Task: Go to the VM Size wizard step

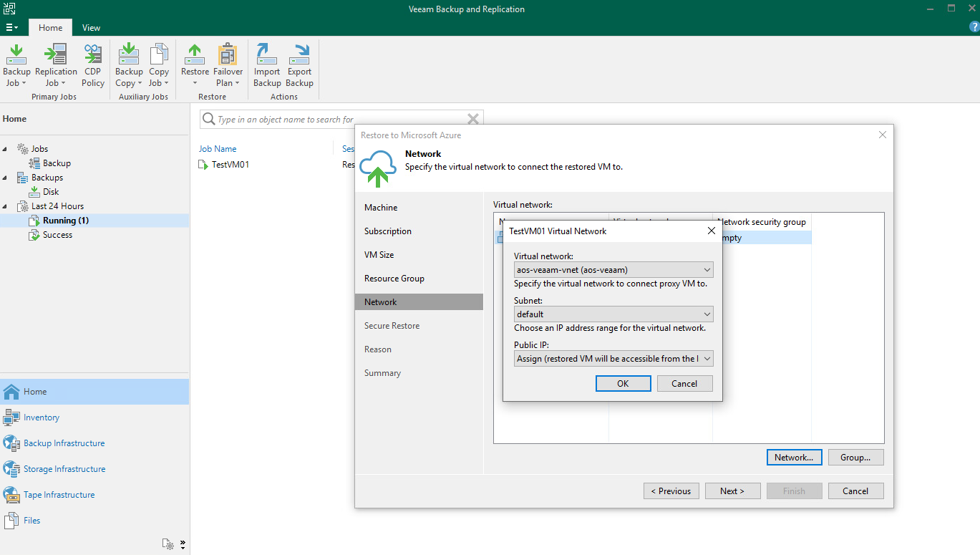Action: pyautogui.click(x=419, y=255)
